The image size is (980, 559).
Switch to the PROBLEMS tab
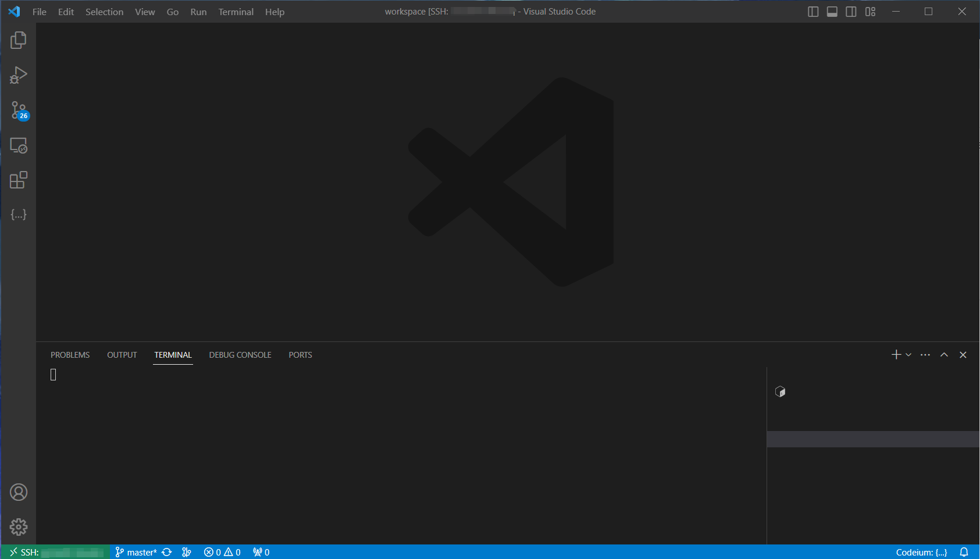point(70,355)
